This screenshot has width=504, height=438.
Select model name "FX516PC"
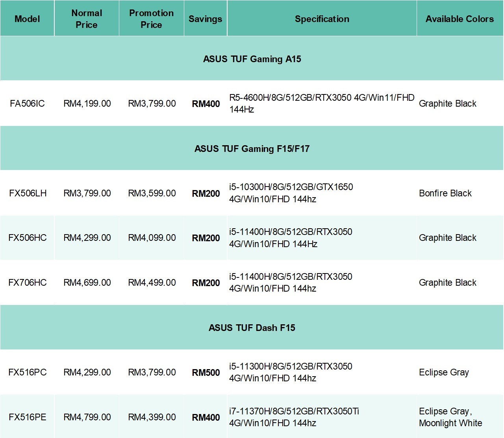28,372
